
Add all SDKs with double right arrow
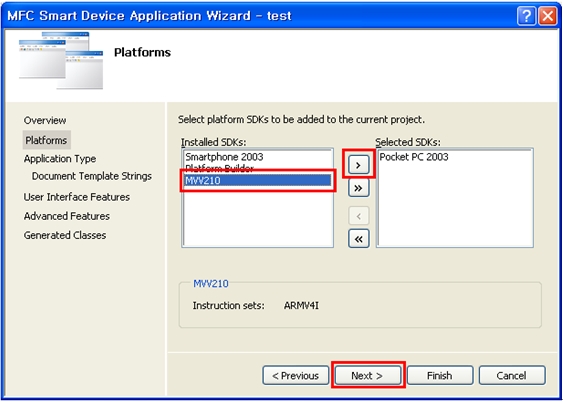tap(358, 188)
